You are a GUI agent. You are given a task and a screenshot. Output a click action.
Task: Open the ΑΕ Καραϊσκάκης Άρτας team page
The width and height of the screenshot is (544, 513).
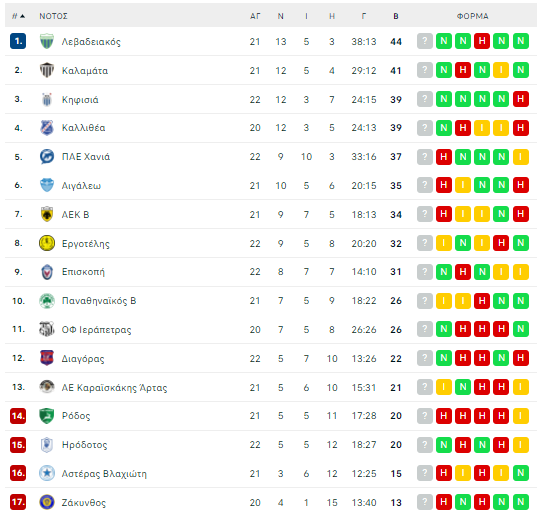click(114, 387)
